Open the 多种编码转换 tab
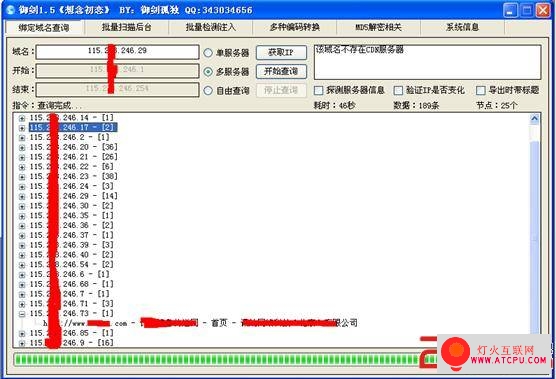 (x=295, y=27)
